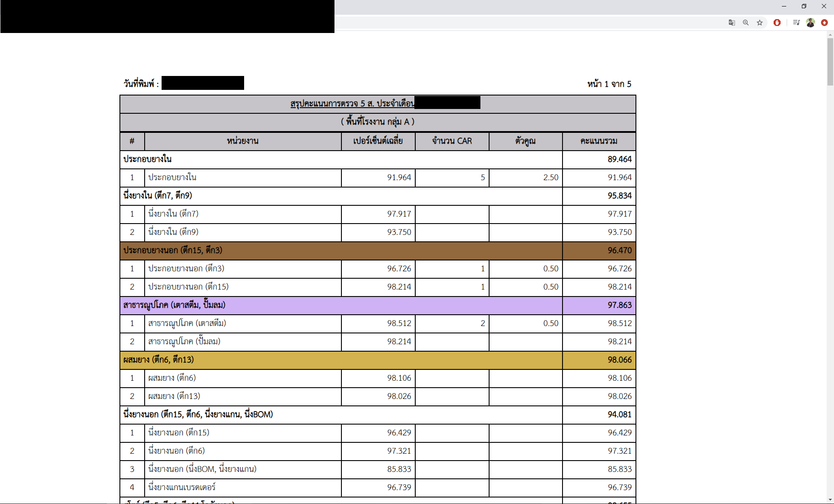Click group total 89.464
The image size is (834, 504).
(619, 159)
